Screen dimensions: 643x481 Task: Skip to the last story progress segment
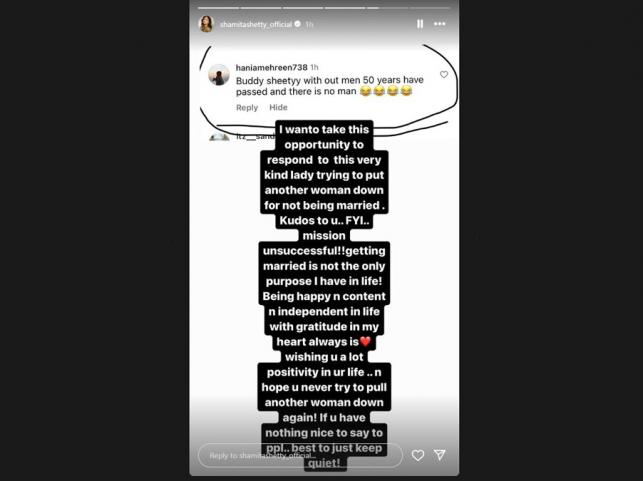tap(430, 8)
